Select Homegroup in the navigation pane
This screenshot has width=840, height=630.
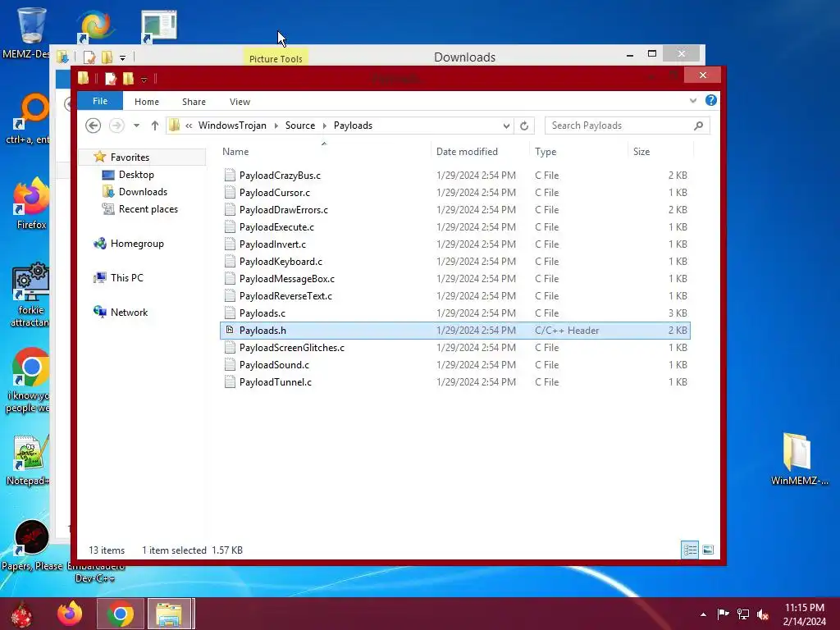pos(137,243)
